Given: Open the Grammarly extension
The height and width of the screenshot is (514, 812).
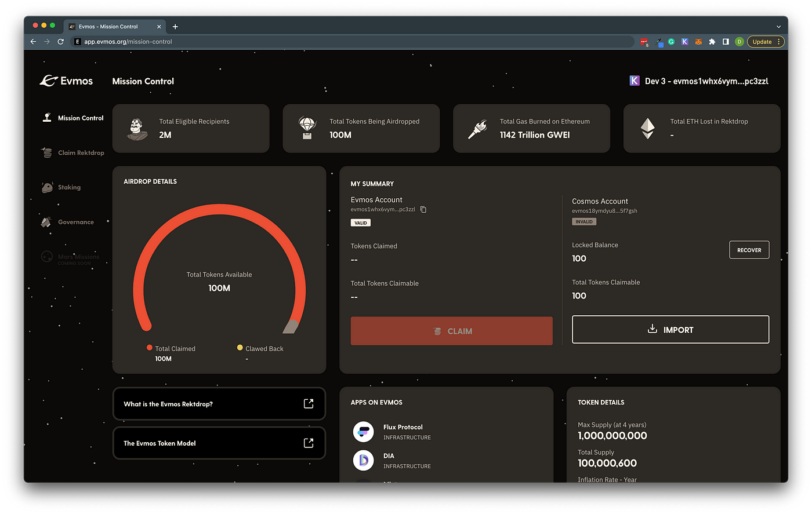Looking at the screenshot, I should (671, 42).
